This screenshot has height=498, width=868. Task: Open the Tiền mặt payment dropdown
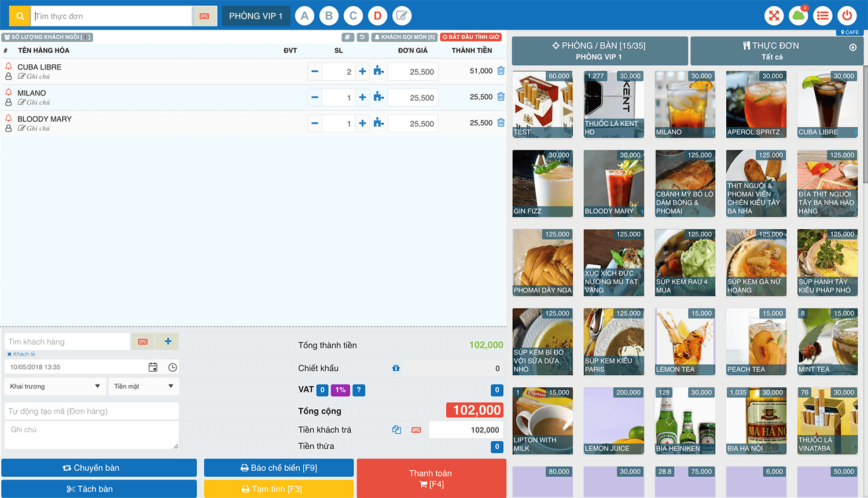coord(144,386)
